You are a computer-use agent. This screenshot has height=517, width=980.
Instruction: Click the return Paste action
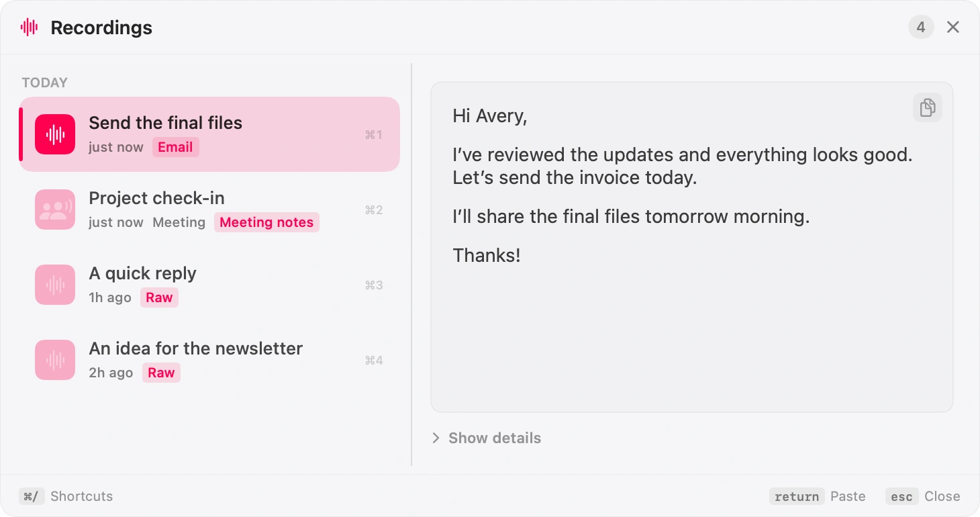coord(818,496)
